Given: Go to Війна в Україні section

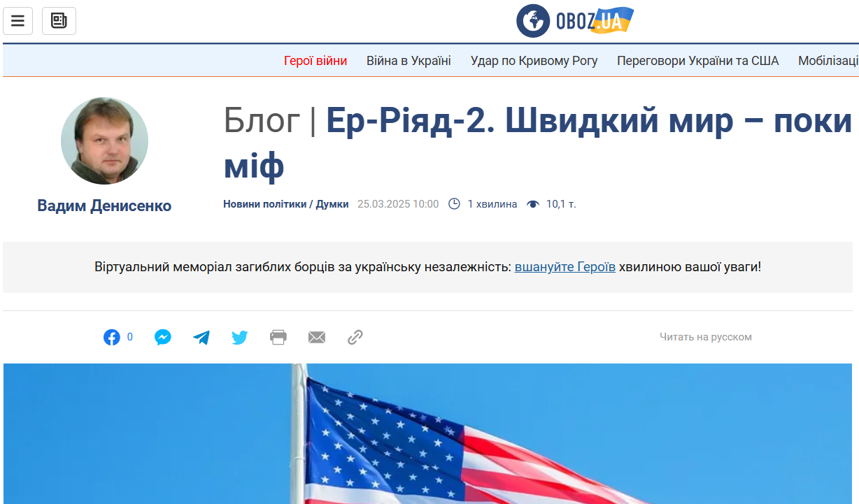Looking at the screenshot, I should 409,61.
